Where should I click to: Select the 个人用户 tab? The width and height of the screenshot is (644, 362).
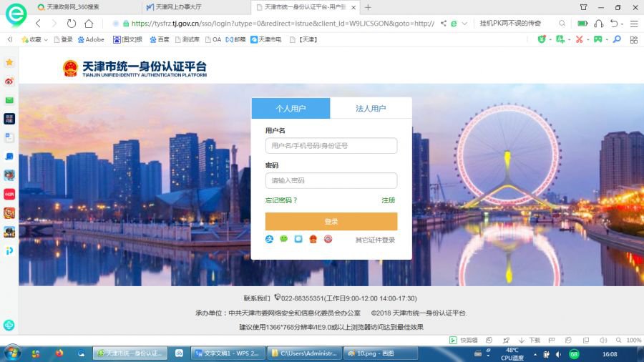click(291, 108)
